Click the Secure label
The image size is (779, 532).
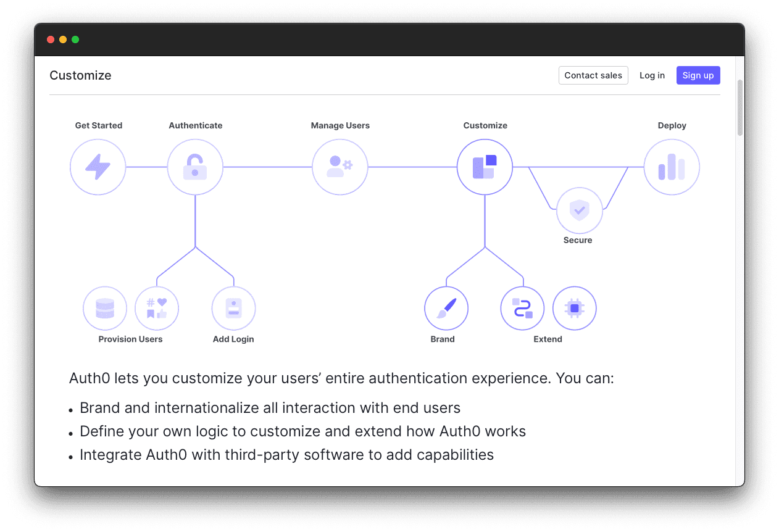coord(578,240)
